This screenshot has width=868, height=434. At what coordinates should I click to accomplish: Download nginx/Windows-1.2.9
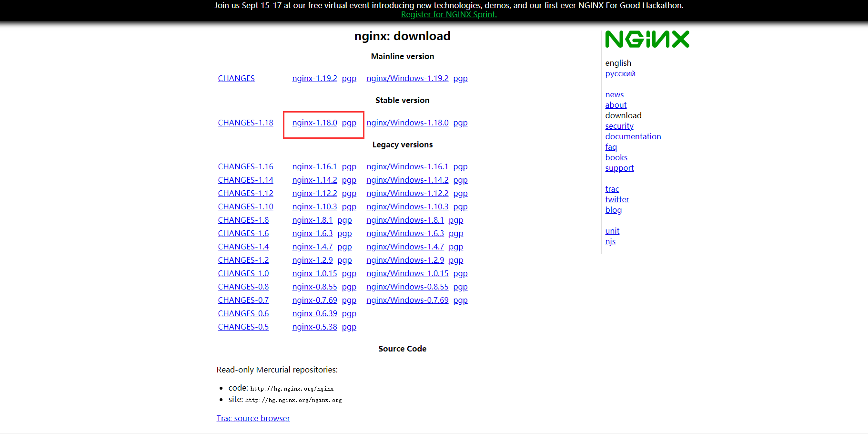point(405,260)
